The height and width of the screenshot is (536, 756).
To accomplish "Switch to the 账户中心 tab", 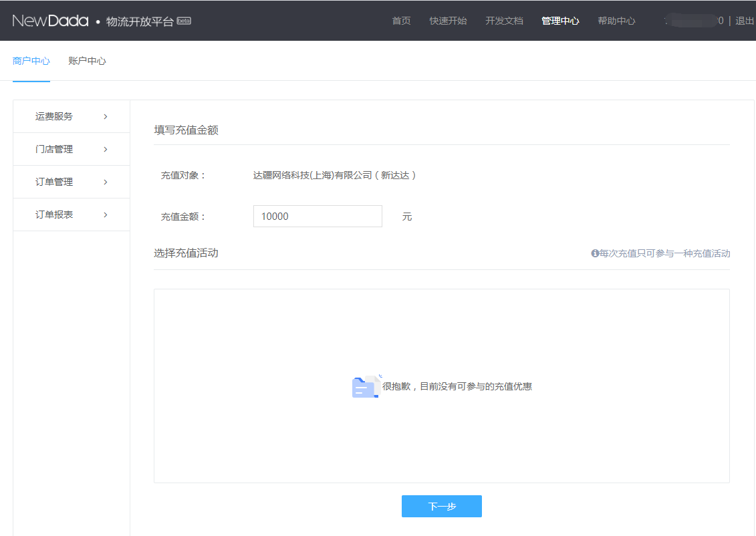I will coord(87,61).
